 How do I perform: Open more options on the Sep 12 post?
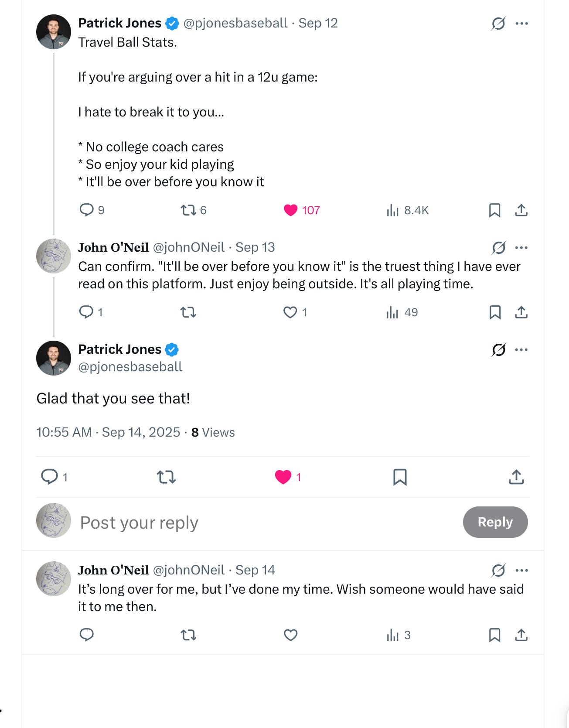click(x=521, y=24)
